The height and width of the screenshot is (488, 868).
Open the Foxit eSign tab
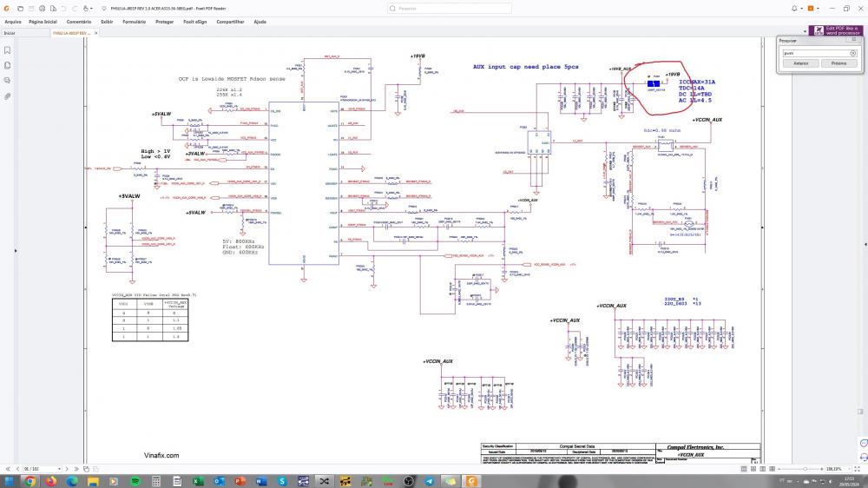(194, 22)
